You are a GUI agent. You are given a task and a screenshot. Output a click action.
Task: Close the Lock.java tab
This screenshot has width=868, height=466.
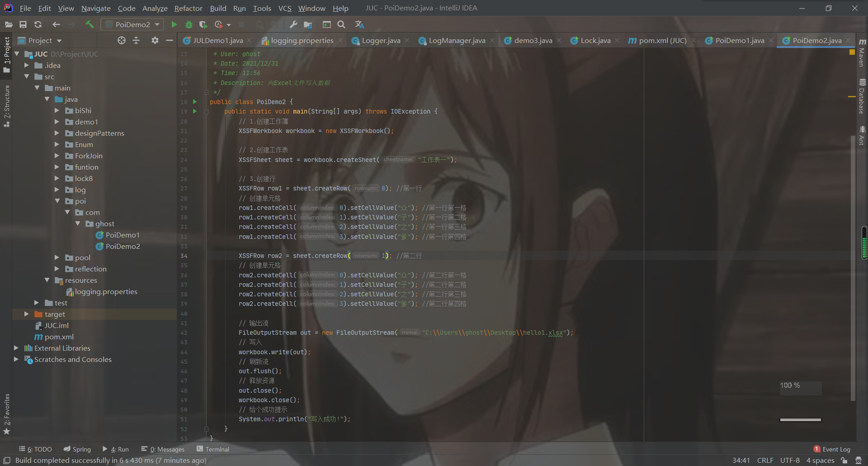[x=617, y=40]
